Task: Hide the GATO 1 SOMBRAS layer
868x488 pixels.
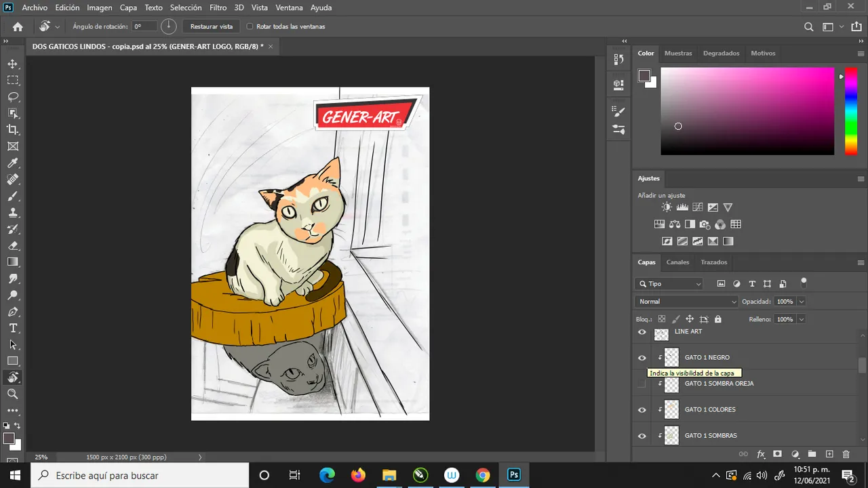Action: coord(642,436)
